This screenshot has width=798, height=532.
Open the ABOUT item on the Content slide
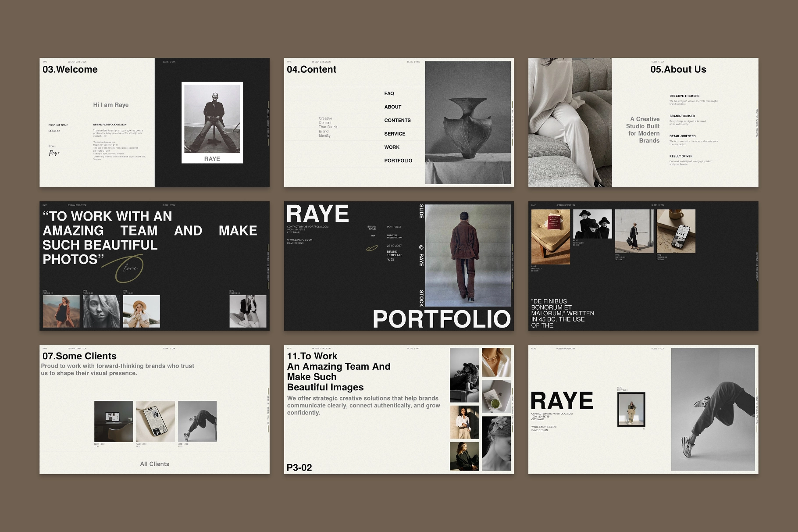click(392, 107)
